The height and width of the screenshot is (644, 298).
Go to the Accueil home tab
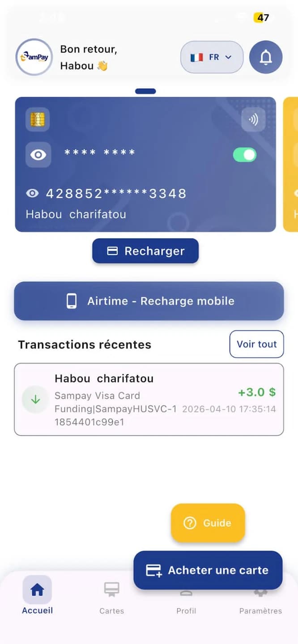click(37, 596)
